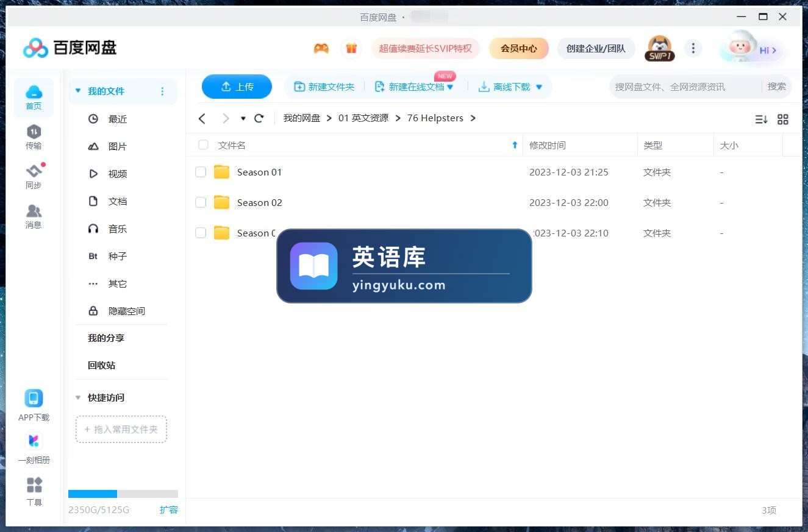The image size is (808, 532).
Task: Open the SVIP husky avatar icon
Action: tap(659, 48)
